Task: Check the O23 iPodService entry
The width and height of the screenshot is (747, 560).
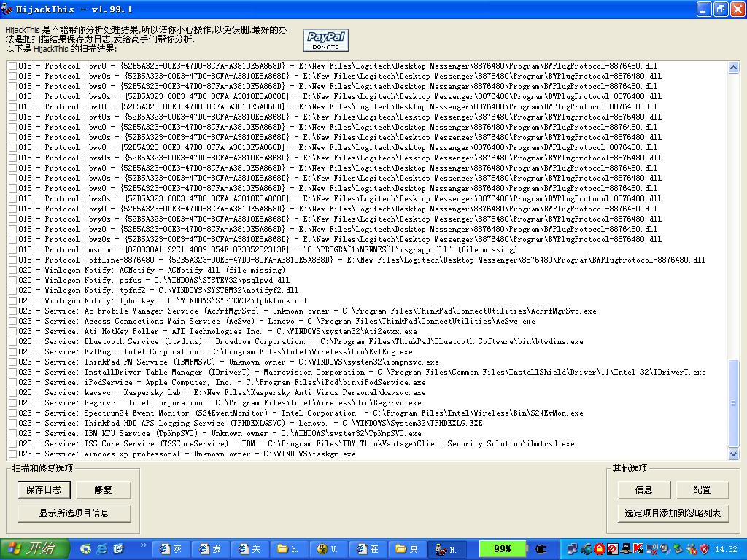Action: 13,382
